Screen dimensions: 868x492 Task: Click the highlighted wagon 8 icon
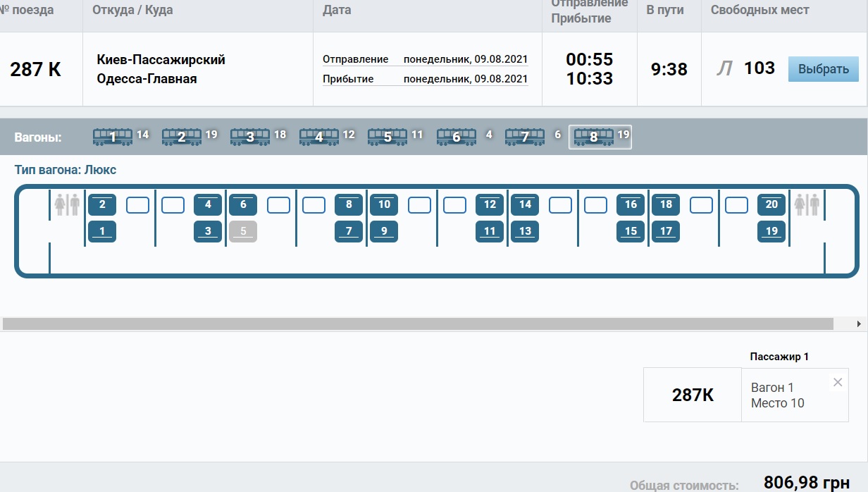594,137
